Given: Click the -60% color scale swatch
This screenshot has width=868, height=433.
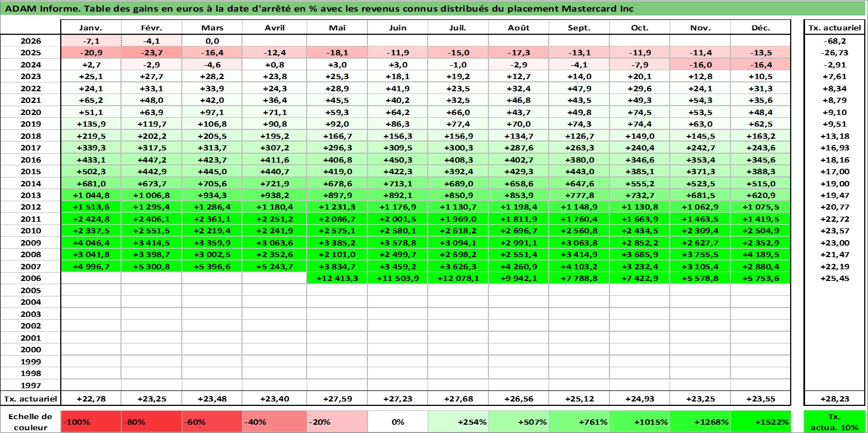Looking at the screenshot, I should [x=212, y=422].
